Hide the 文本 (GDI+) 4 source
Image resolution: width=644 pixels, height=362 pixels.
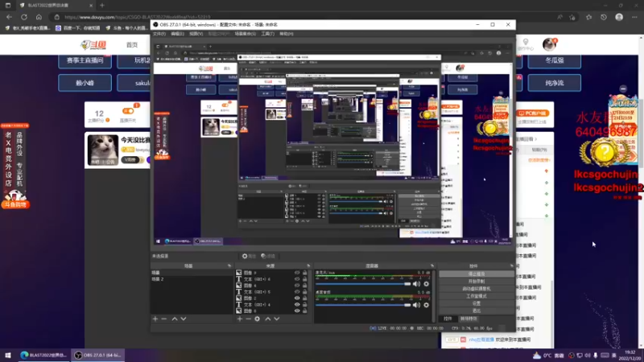coord(297,305)
